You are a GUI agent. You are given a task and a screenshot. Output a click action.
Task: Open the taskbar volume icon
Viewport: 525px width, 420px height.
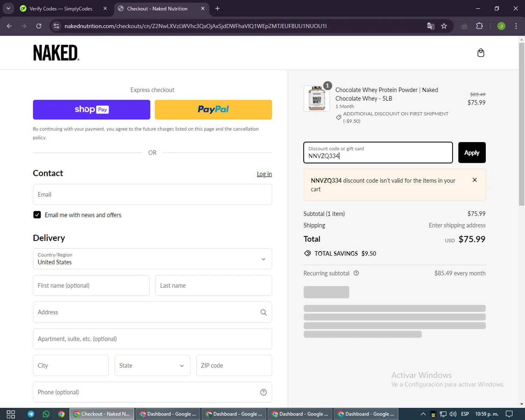453,414
